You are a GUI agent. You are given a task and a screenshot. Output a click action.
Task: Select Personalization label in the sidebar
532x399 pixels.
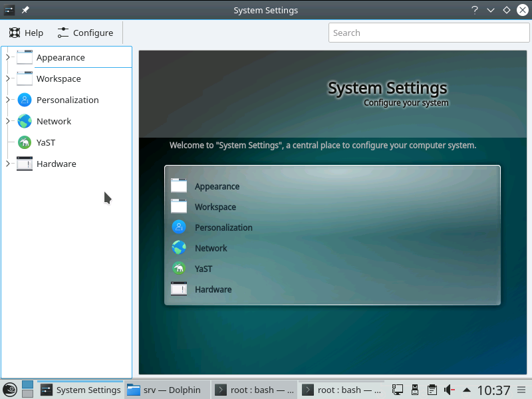tap(68, 100)
